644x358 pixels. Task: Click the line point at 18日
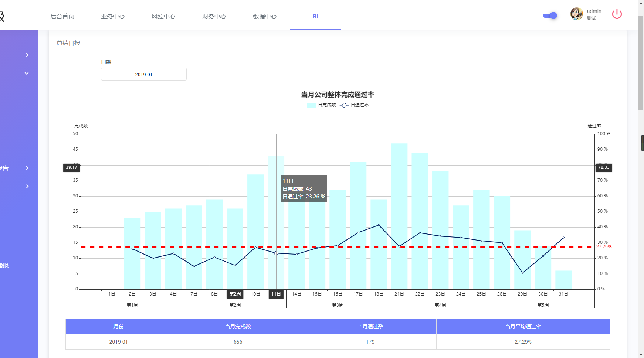[x=379, y=225]
